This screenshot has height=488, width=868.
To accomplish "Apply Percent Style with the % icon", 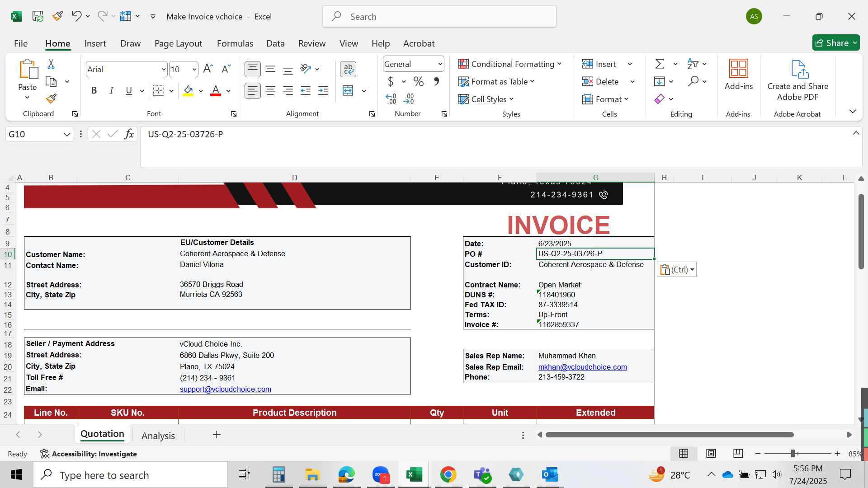I will [x=419, y=81].
